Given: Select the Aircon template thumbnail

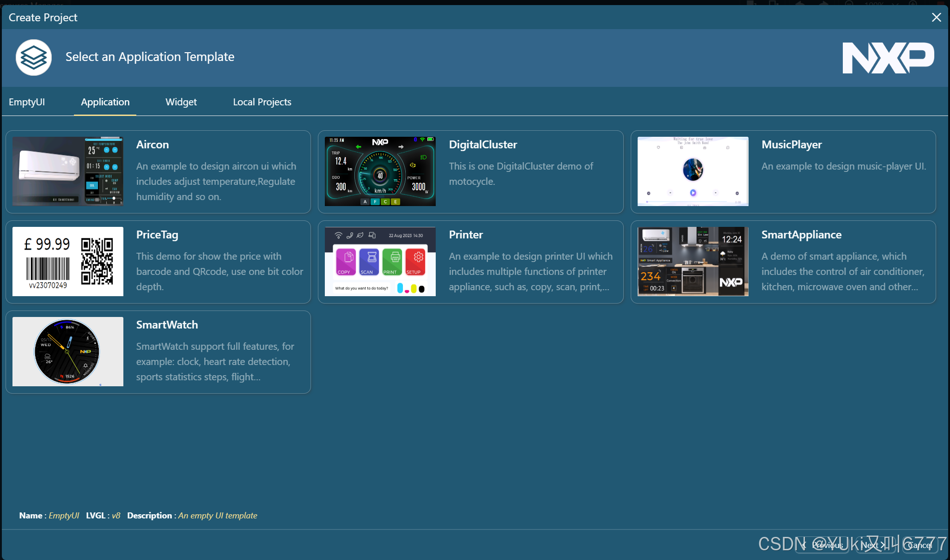Looking at the screenshot, I should click(x=68, y=171).
